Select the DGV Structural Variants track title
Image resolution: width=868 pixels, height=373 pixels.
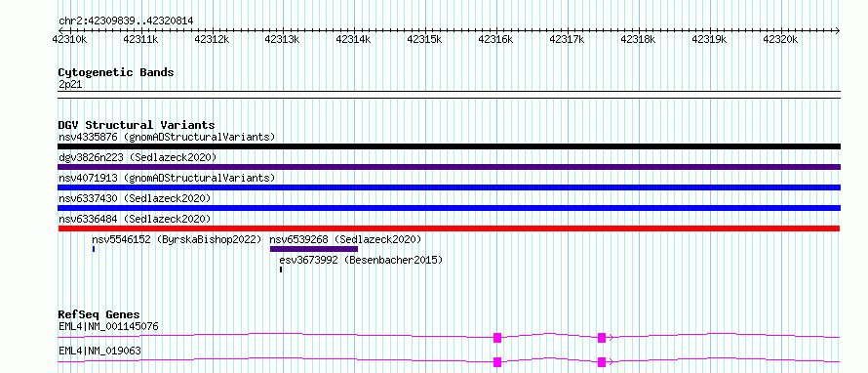point(137,125)
